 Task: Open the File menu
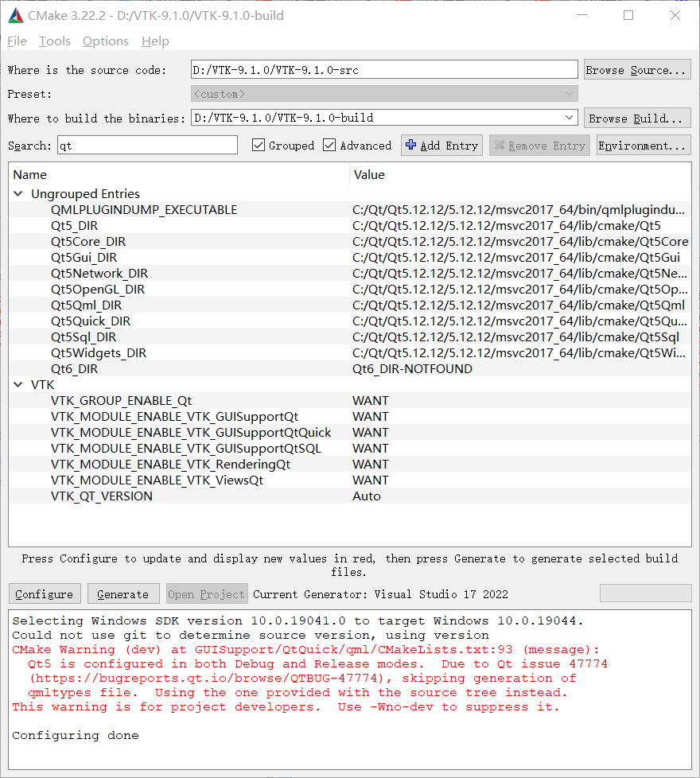click(16, 41)
